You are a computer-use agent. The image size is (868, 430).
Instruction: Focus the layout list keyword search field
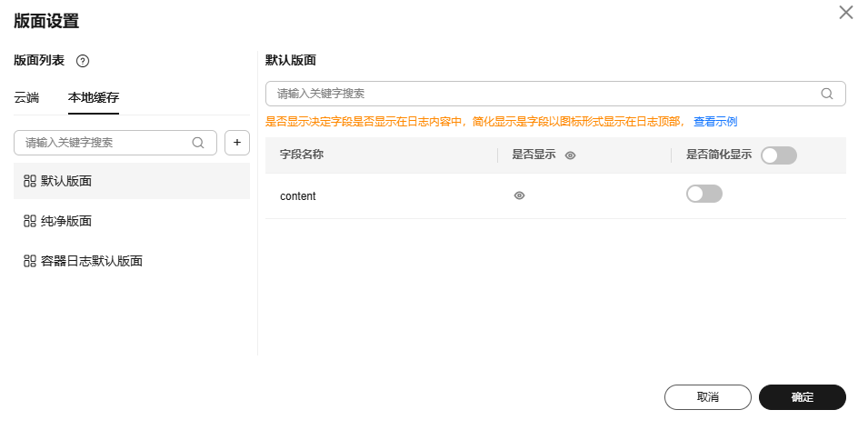pyautogui.click(x=115, y=143)
